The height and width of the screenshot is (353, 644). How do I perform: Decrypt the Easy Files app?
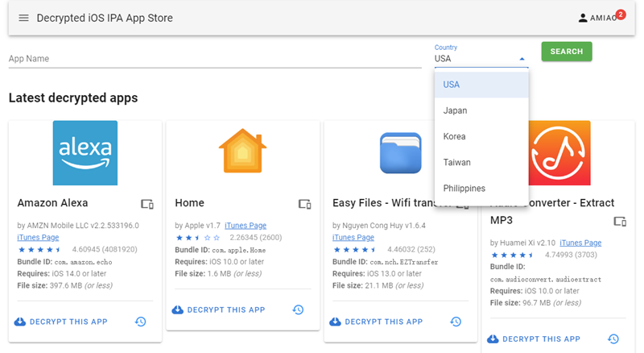click(x=376, y=322)
